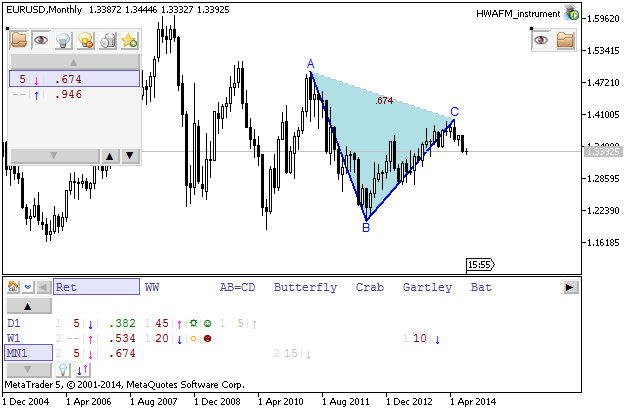Toggle the eye visibility in left panel
The height and width of the screenshot is (413, 634).
coord(41,40)
